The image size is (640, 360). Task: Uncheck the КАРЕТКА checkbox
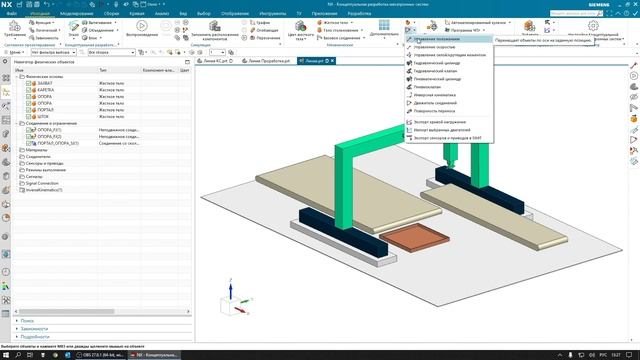[29, 90]
